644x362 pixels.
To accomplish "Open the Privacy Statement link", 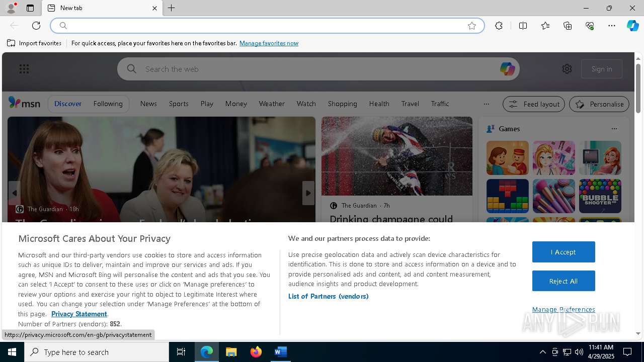I will [x=79, y=314].
